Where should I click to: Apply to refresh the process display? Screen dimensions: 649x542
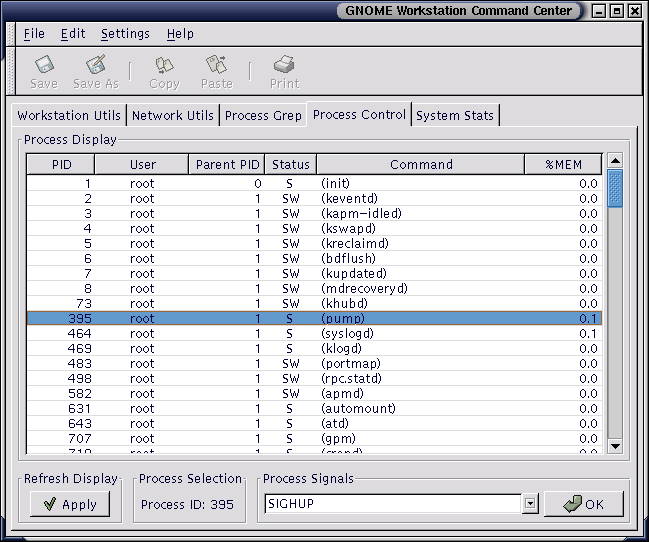tap(70, 504)
